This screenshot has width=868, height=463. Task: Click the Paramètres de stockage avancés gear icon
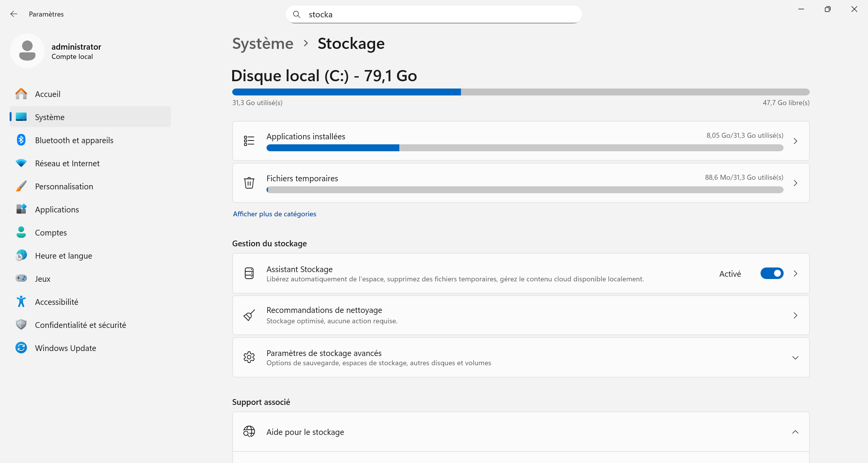(249, 357)
